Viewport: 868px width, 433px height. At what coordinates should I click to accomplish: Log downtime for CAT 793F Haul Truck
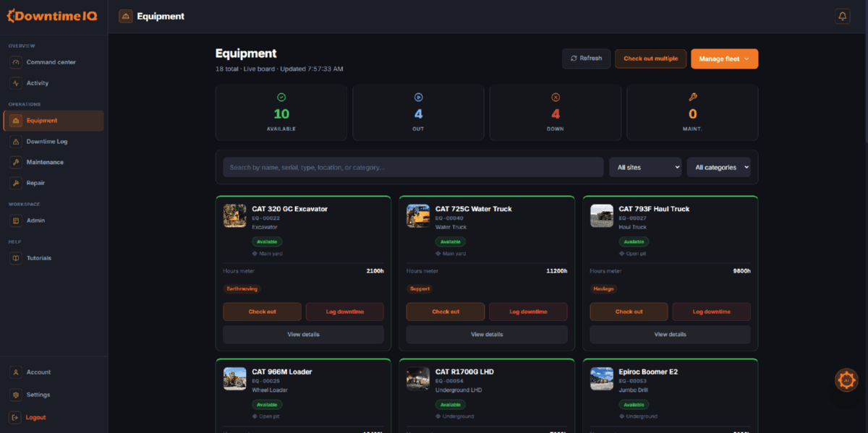pos(712,312)
